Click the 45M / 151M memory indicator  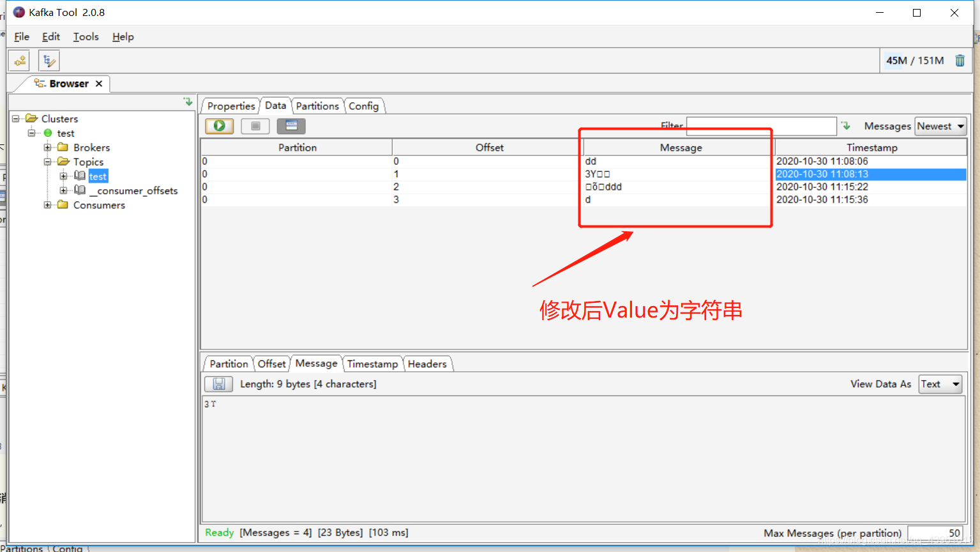pyautogui.click(x=915, y=61)
